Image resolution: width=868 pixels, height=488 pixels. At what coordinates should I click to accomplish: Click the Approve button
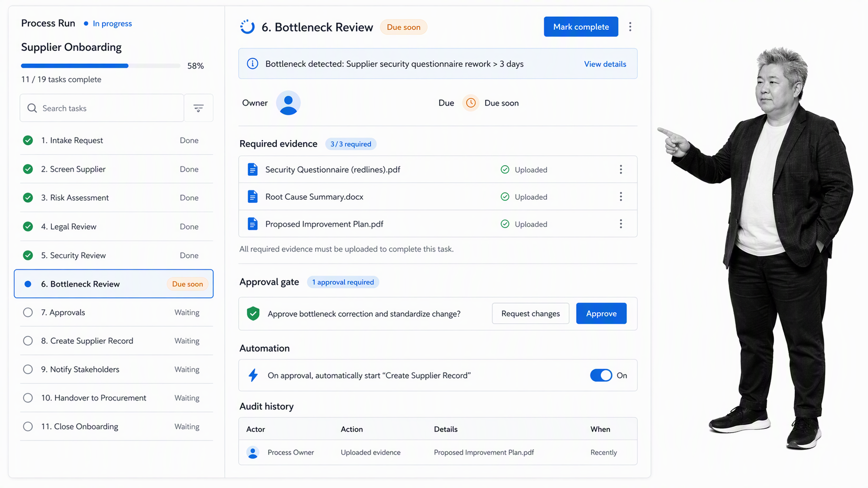point(601,313)
